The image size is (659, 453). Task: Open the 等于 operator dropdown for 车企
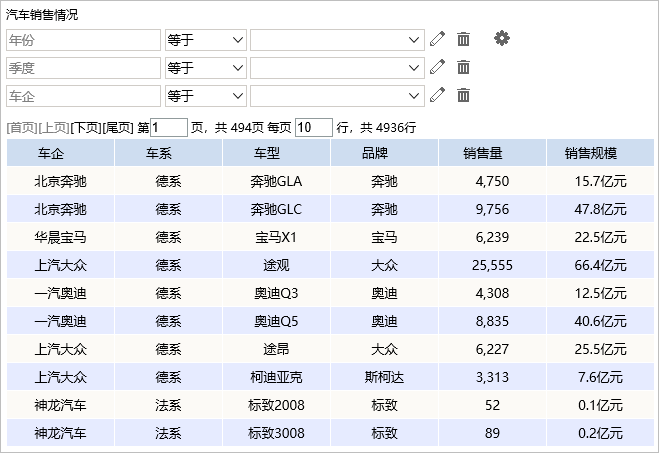point(206,96)
